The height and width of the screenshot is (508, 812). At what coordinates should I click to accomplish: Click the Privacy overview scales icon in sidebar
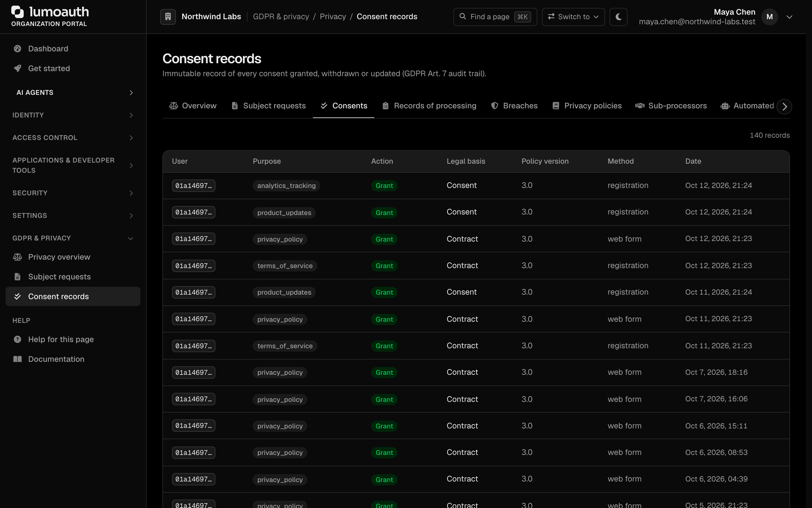[x=17, y=257]
